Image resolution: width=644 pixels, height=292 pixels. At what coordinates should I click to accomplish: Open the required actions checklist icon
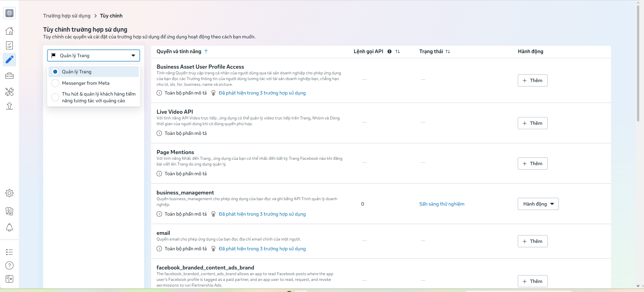(x=9, y=45)
